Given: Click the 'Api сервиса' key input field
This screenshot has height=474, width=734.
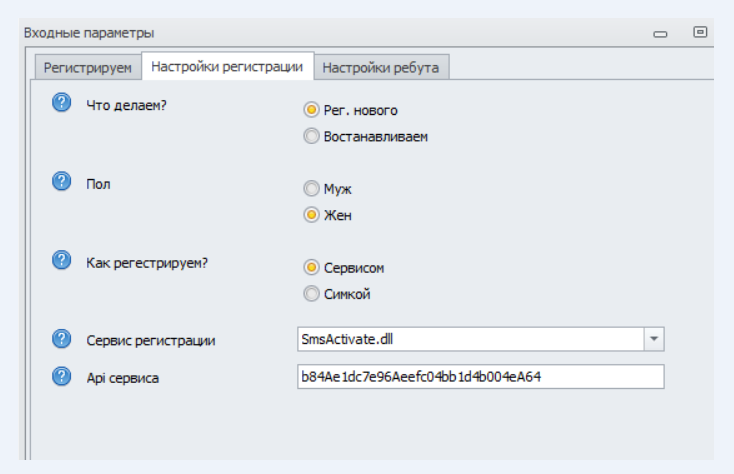Looking at the screenshot, I should (480, 377).
